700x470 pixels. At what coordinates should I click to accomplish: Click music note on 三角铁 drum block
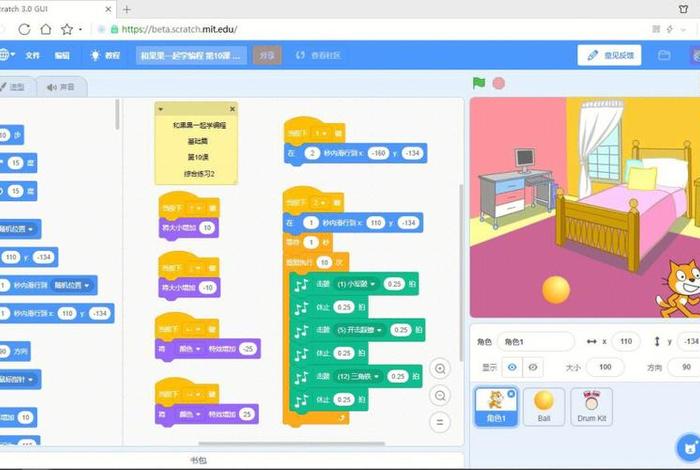point(301,377)
